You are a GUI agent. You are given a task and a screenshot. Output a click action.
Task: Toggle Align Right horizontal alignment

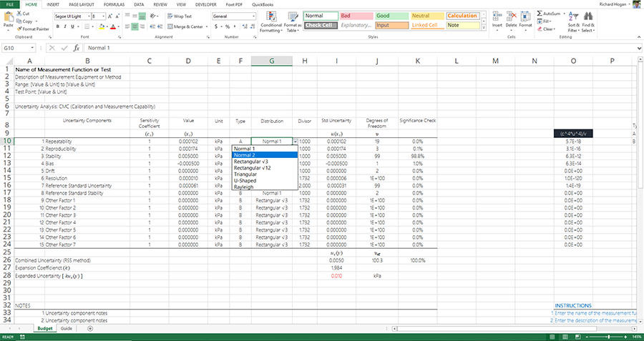(x=142, y=26)
